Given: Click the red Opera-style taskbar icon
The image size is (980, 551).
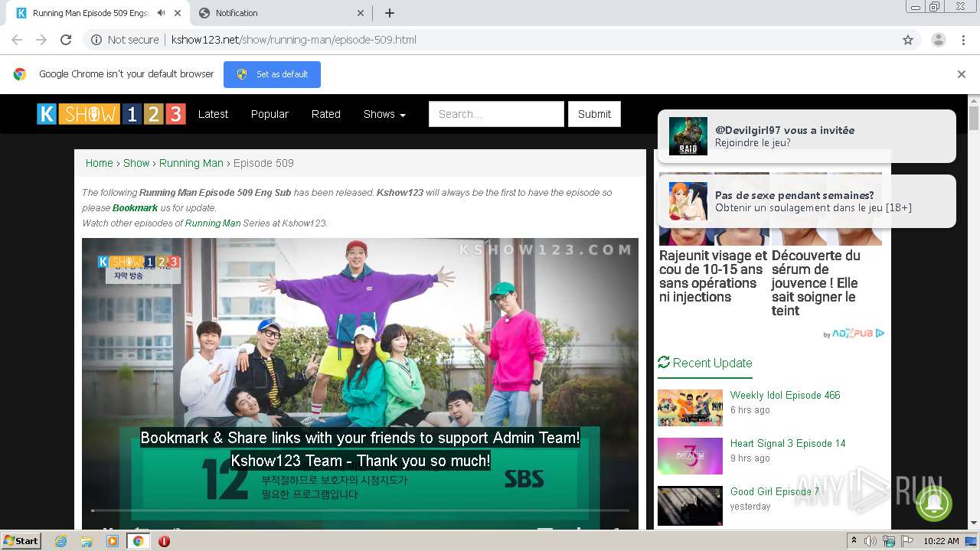Looking at the screenshot, I should tap(164, 541).
